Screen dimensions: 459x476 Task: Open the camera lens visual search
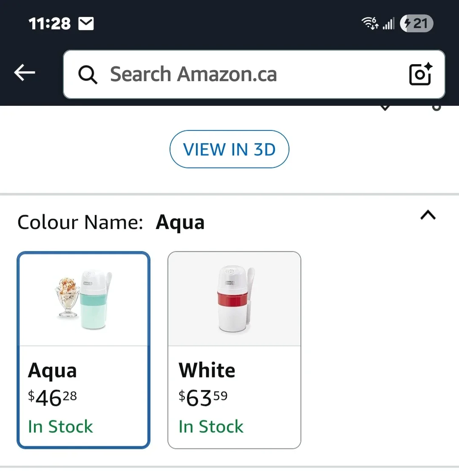pyautogui.click(x=420, y=74)
